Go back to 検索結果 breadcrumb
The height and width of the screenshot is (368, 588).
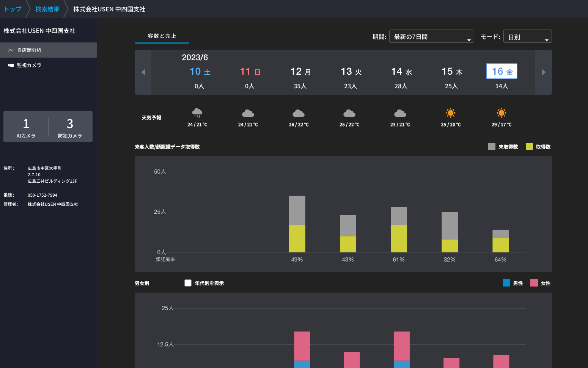pyautogui.click(x=47, y=9)
